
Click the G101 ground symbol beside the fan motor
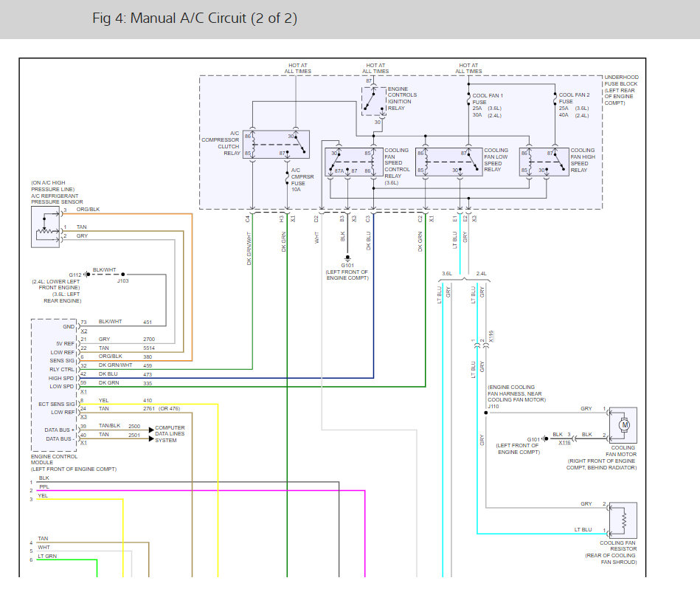(545, 438)
